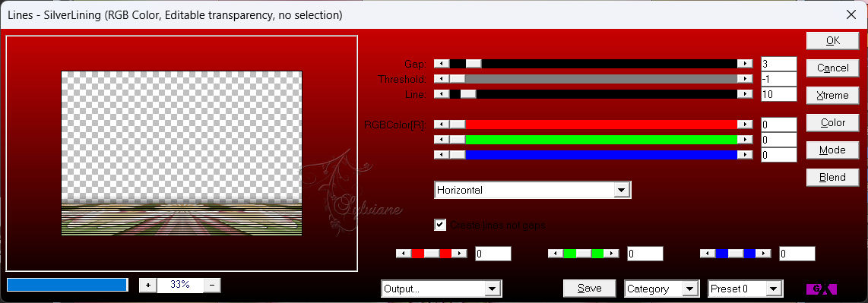Image resolution: width=868 pixels, height=303 pixels.
Task: Click the purple GX logo icon
Action: [x=822, y=289]
